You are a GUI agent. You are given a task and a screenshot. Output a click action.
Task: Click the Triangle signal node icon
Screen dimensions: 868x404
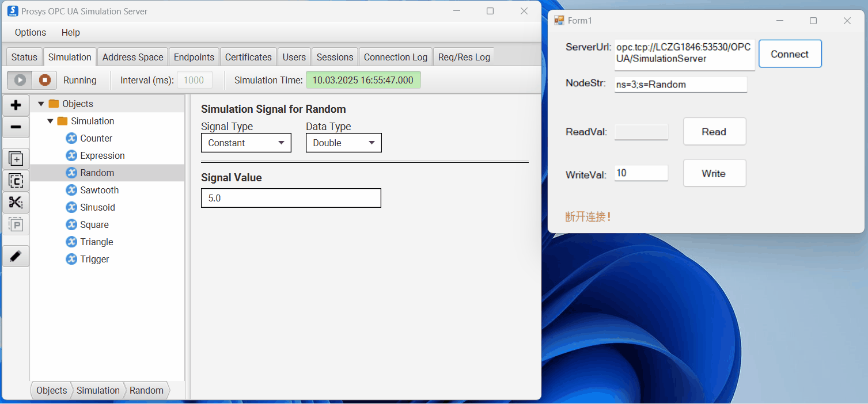tap(71, 242)
